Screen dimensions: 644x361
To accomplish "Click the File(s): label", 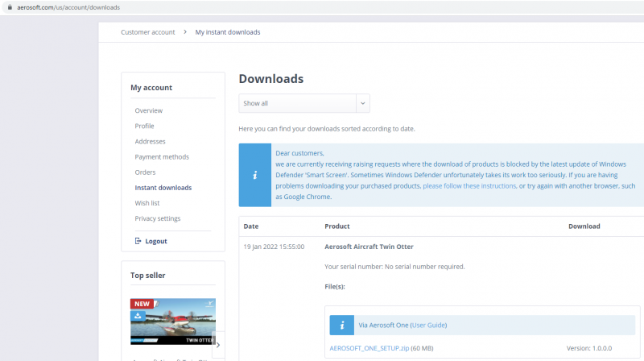I will click(x=335, y=287).
